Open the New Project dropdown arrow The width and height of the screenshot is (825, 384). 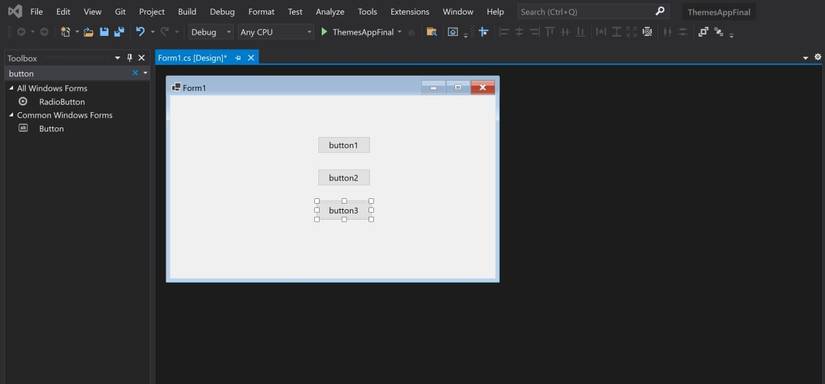(x=77, y=32)
